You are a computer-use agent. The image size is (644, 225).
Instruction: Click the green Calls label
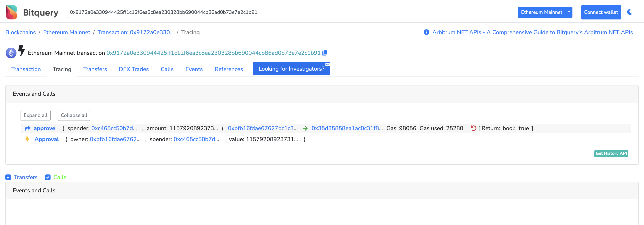click(x=60, y=177)
